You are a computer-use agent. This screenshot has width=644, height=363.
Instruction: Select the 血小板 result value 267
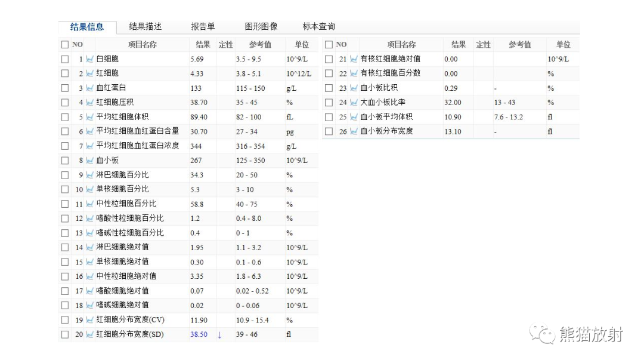click(x=196, y=161)
